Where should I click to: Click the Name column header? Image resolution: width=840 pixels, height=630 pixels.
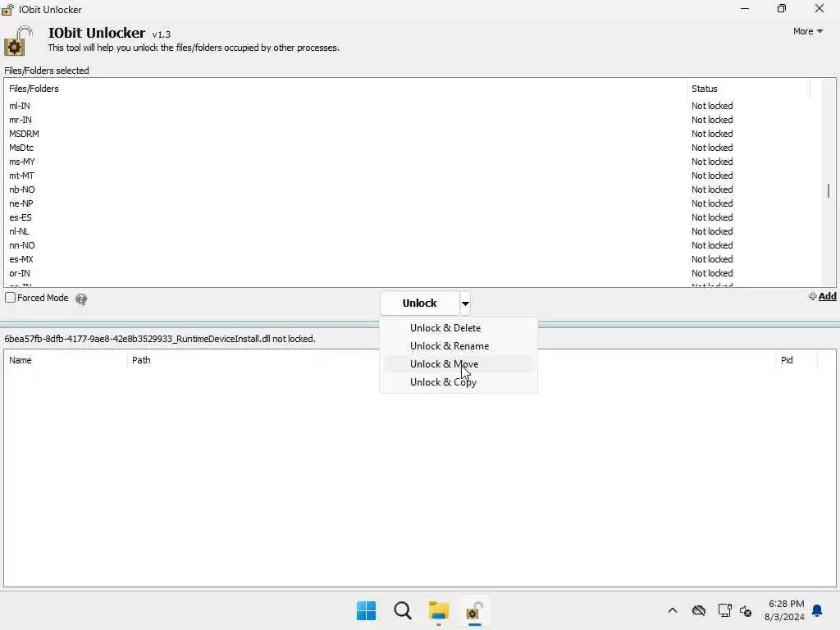pos(66,360)
